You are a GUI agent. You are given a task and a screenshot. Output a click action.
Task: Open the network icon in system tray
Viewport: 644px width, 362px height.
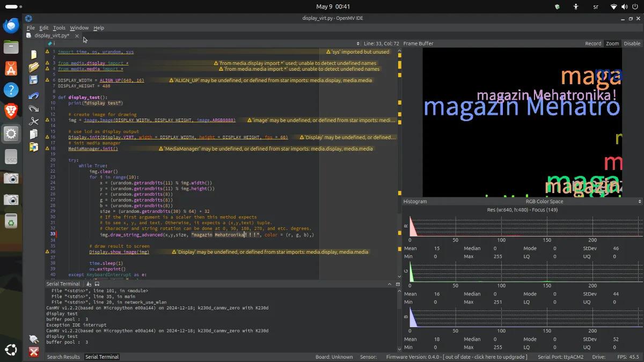[613, 6]
